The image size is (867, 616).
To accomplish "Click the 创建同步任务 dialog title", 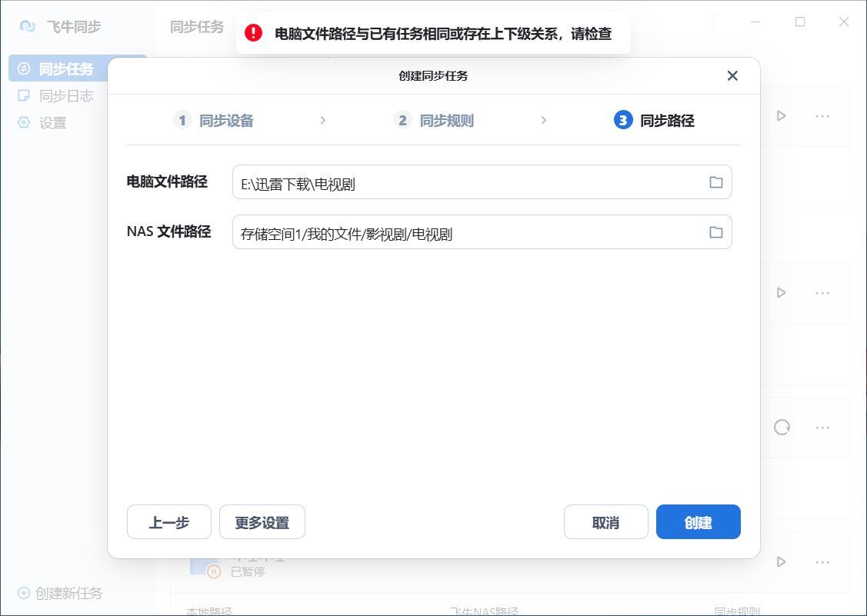I will coord(434,76).
